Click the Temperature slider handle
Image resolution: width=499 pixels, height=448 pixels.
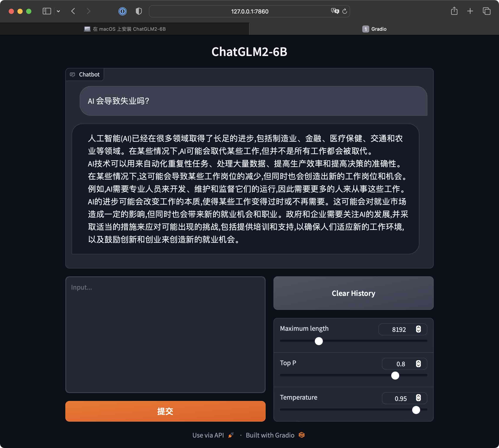[x=416, y=410]
